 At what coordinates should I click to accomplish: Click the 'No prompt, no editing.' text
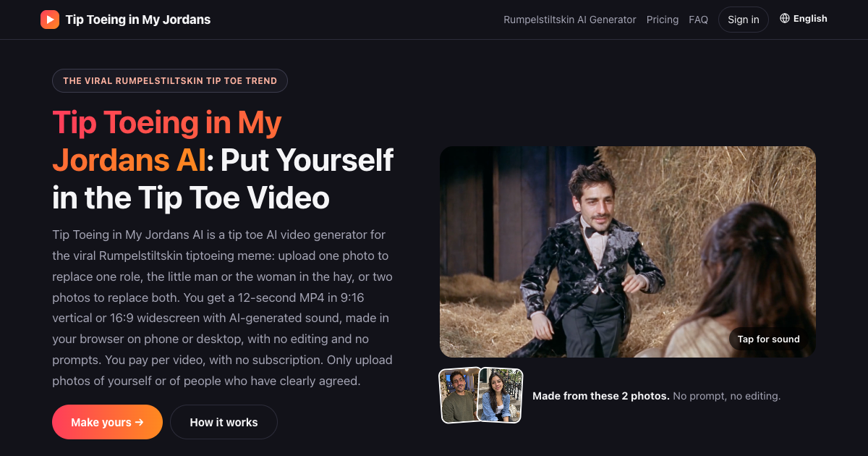pos(727,396)
